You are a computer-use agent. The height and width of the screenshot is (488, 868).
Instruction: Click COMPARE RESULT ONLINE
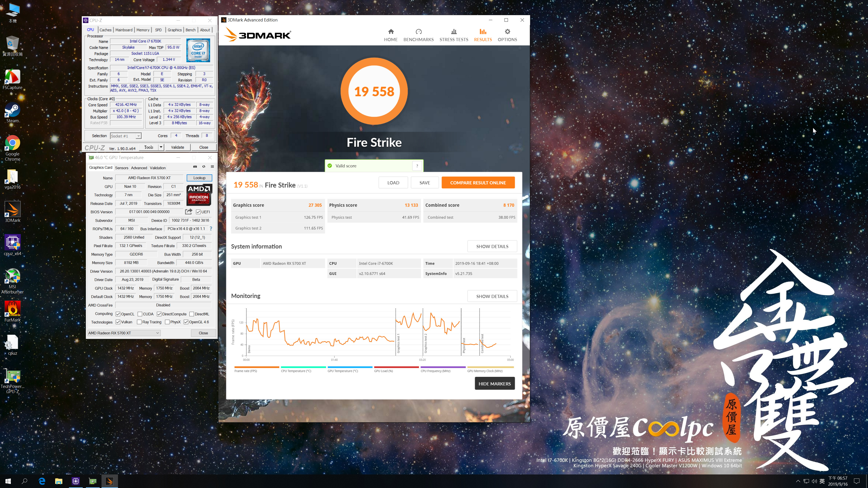[x=478, y=183]
